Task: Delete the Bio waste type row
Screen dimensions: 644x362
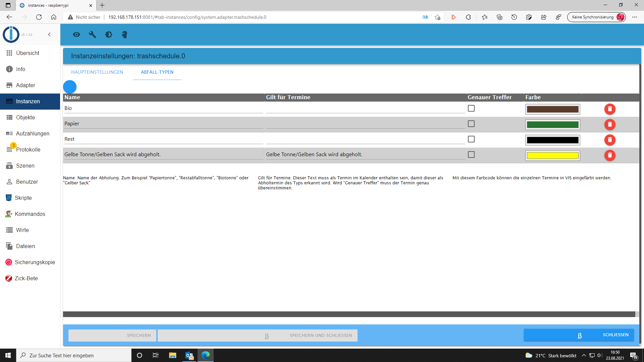Action: [x=609, y=109]
